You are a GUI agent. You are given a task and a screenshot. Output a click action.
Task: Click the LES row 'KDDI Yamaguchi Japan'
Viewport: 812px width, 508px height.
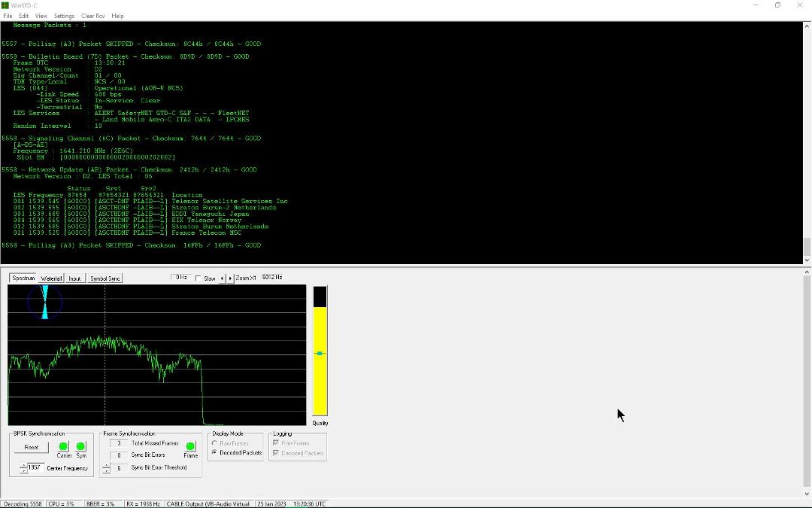pos(131,214)
